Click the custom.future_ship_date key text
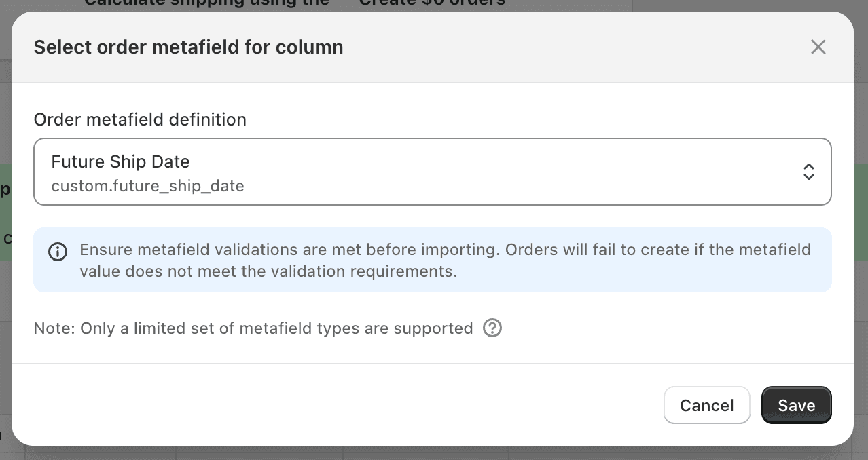 coord(147,185)
